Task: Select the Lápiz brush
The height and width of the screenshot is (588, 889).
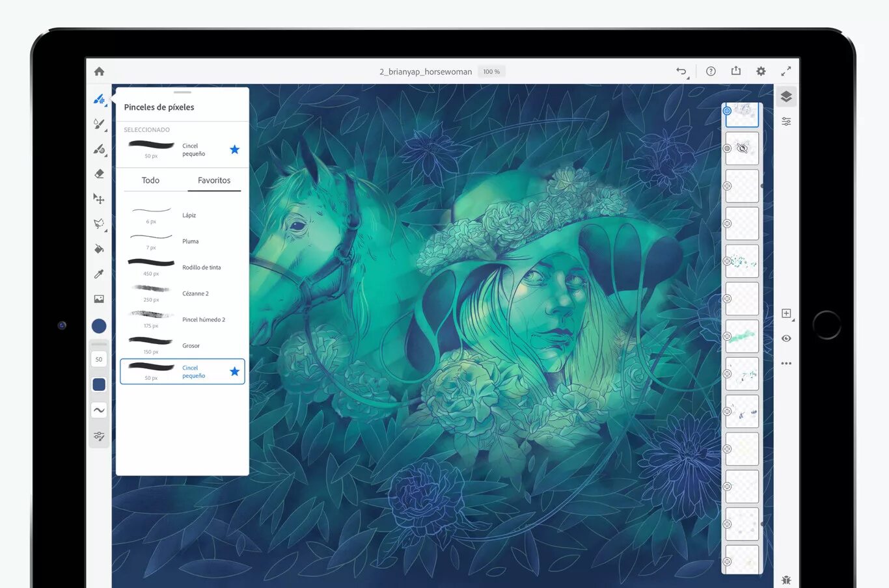Action: point(182,215)
